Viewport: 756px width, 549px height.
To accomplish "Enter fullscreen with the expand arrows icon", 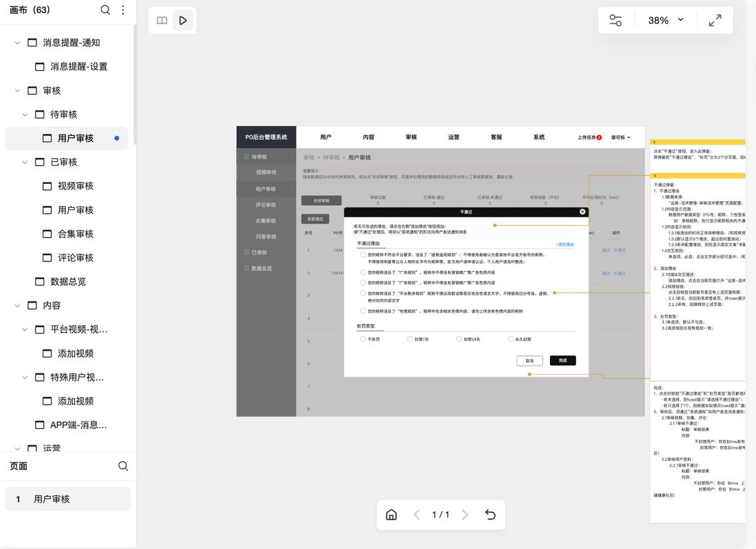I will tap(715, 21).
